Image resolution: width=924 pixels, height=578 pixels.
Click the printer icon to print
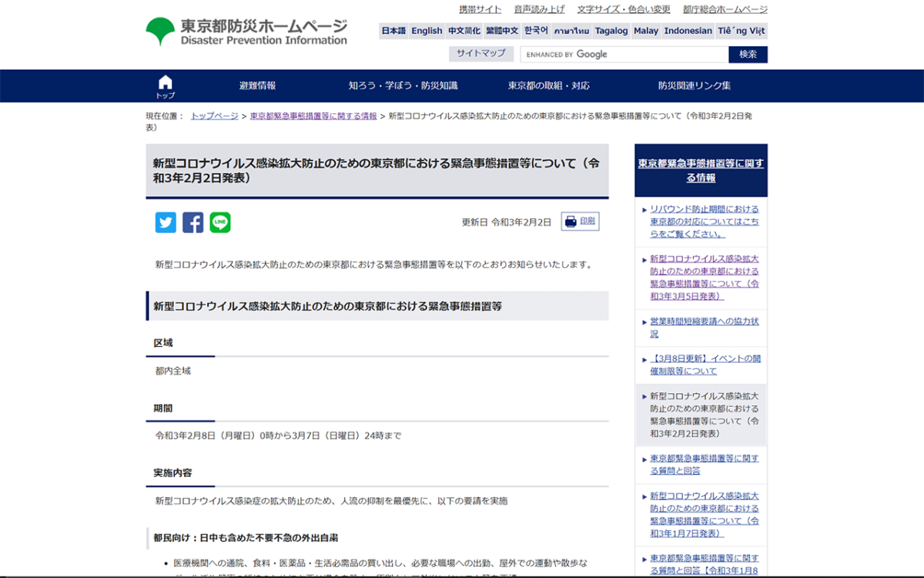571,222
